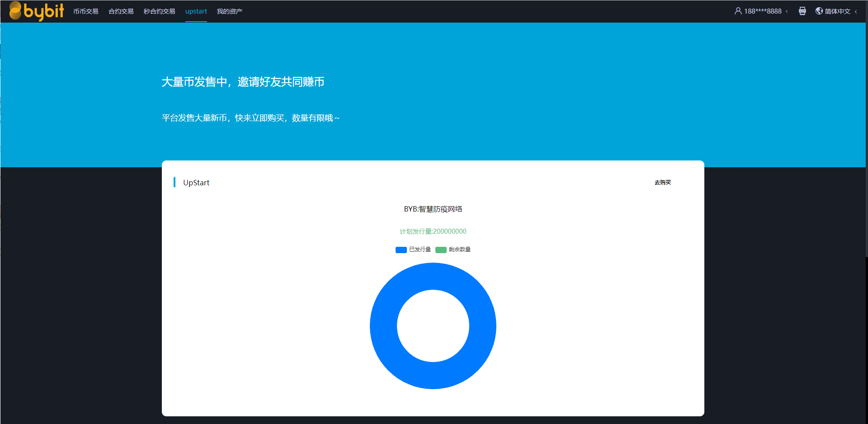Toggle the 已发行量 legend label

[420, 250]
